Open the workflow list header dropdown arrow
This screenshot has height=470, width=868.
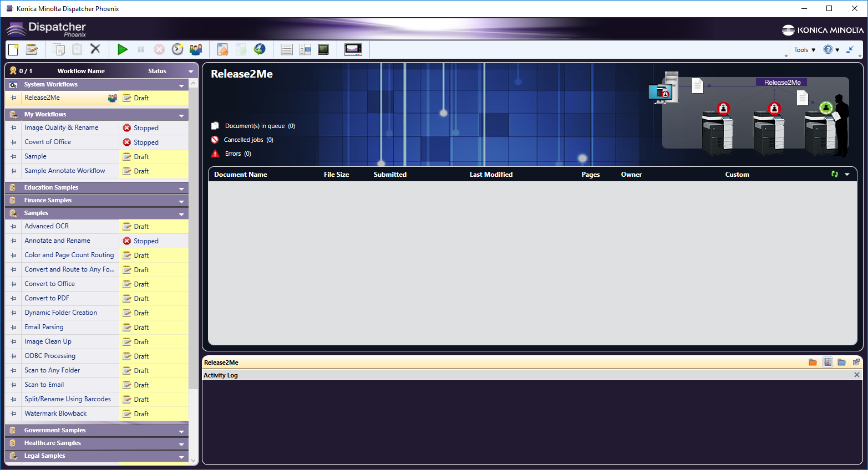[x=191, y=71]
